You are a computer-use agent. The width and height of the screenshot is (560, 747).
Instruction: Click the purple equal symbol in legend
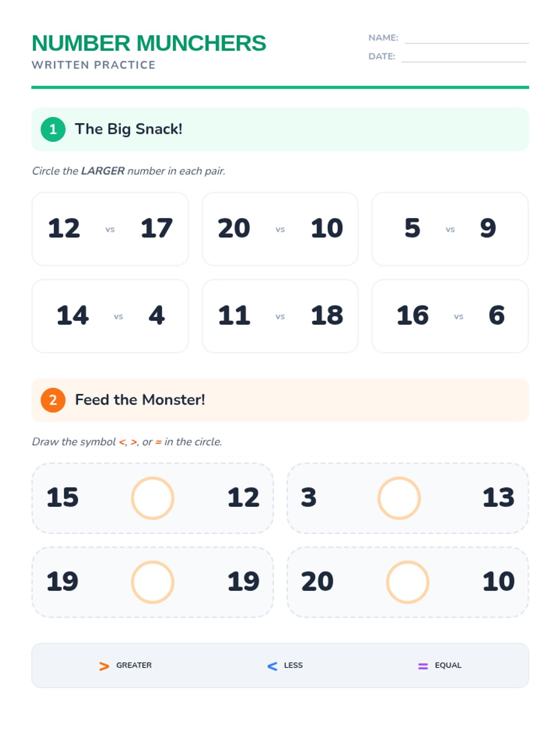(423, 666)
